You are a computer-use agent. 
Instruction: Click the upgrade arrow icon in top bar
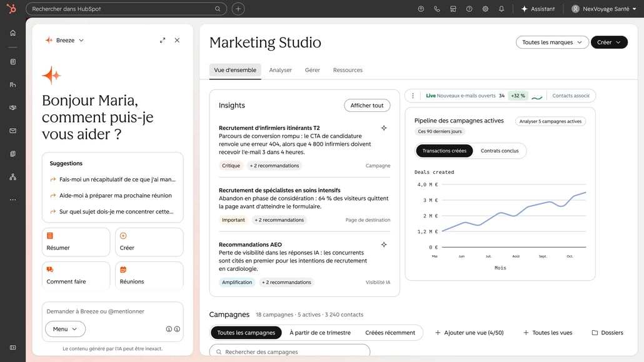[421, 9]
